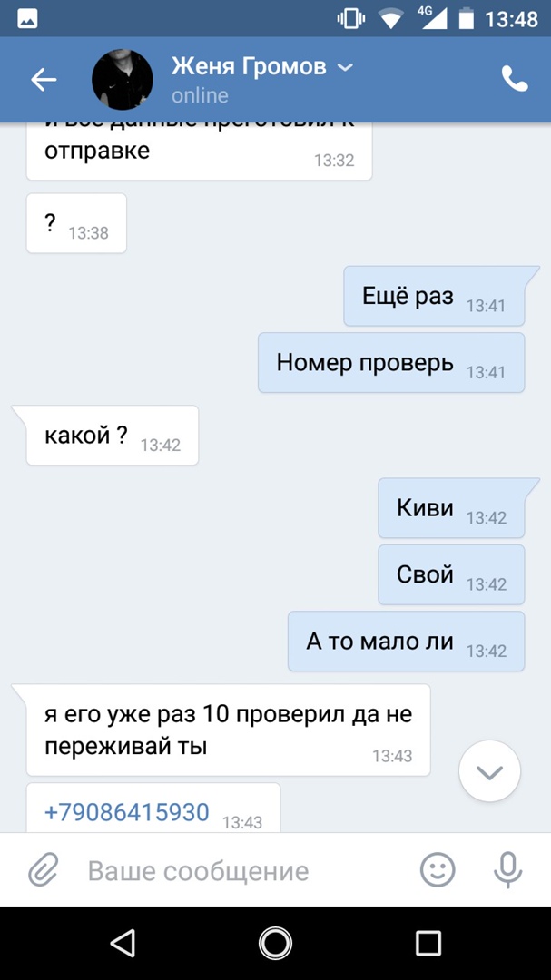Screen dimensions: 551x980
Task: Tap the "А то мало ли" message
Action: pos(407,642)
